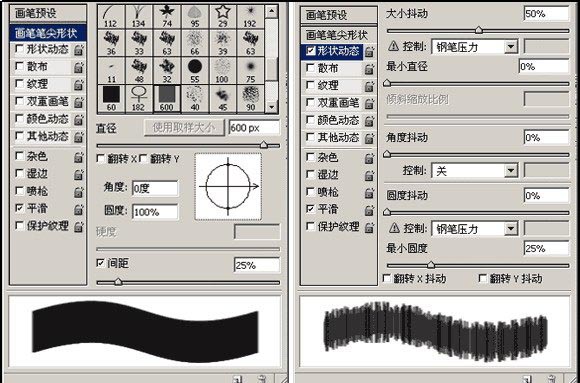Enable 翻转 X 抖动 checkbox
This screenshot has height=383, width=580.
point(387,278)
